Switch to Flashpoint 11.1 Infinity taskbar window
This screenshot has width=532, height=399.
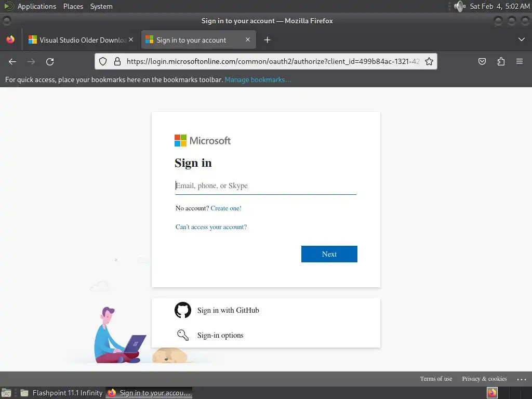[61, 393]
